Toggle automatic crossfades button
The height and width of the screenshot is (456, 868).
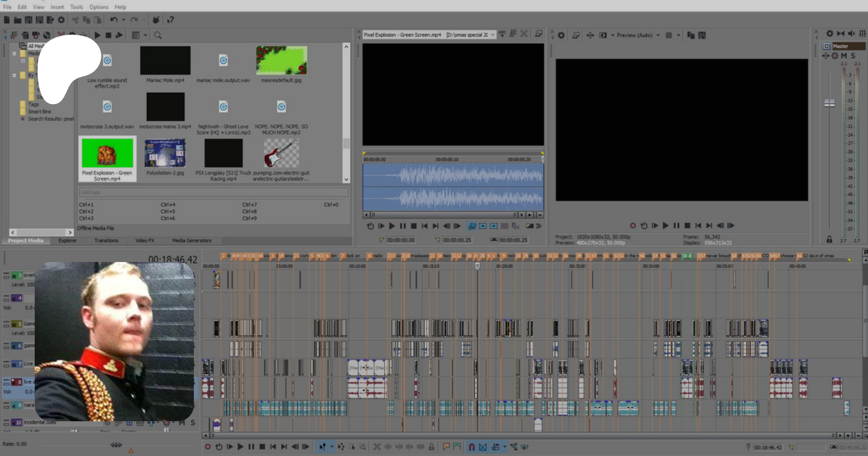point(483,447)
